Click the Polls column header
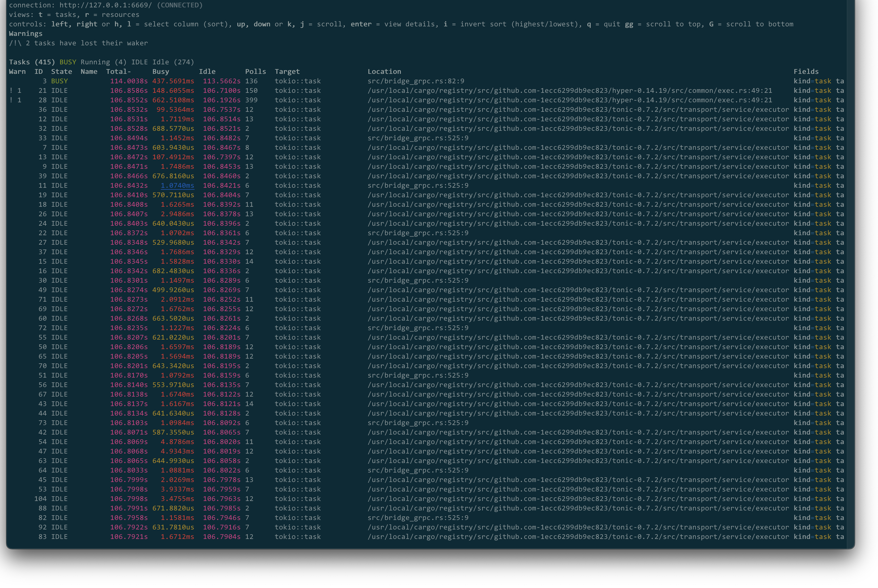Image resolution: width=878 pixels, height=588 pixels. point(255,71)
